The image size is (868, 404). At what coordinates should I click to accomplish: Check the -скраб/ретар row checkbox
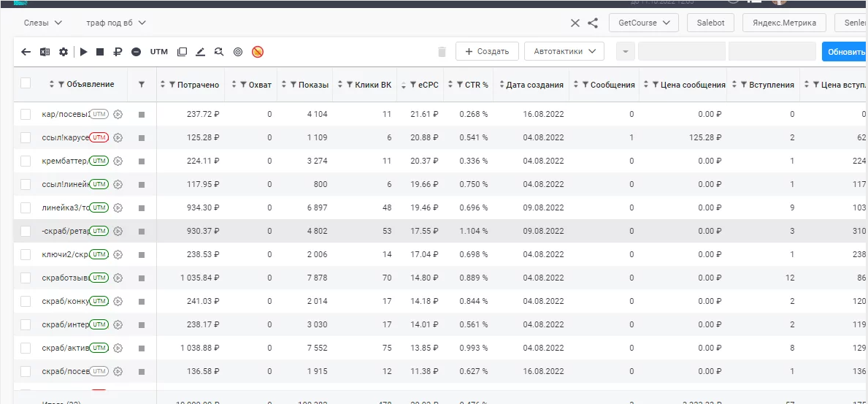pos(26,231)
